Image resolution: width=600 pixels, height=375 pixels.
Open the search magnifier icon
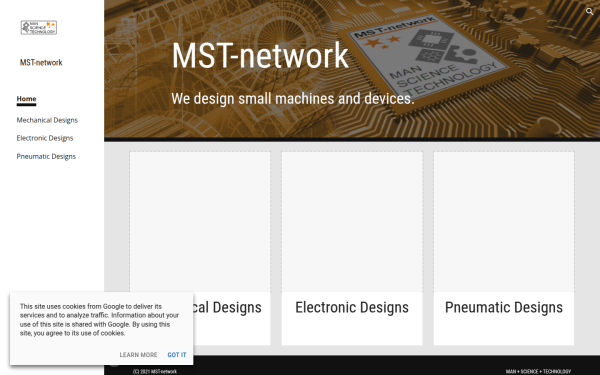pos(589,11)
